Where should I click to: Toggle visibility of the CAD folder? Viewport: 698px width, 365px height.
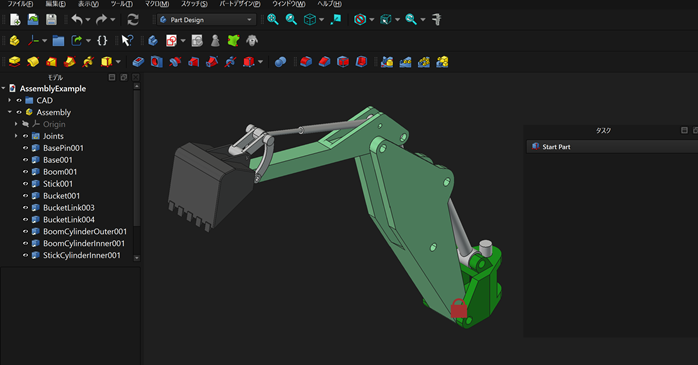pyautogui.click(x=19, y=100)
